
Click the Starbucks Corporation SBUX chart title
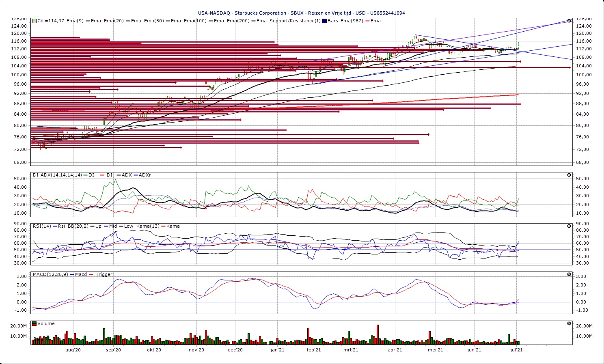click(301, 13)
